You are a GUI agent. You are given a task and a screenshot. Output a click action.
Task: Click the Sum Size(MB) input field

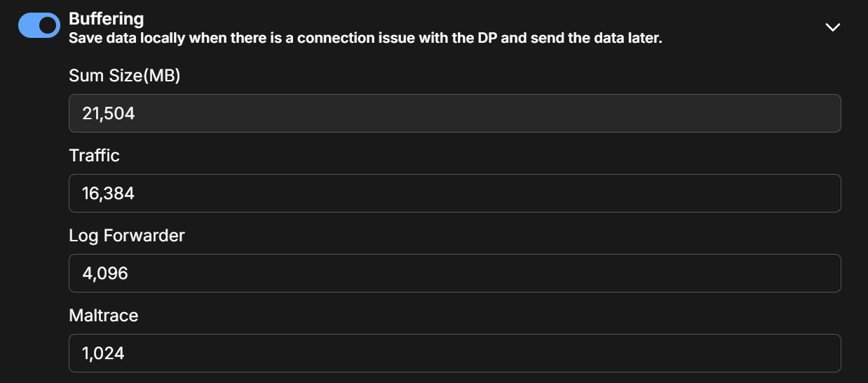pos(454,113)
